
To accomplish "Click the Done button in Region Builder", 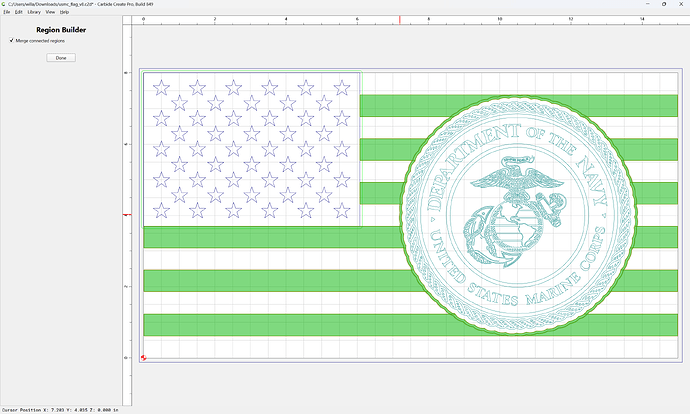I will (61, 58).
